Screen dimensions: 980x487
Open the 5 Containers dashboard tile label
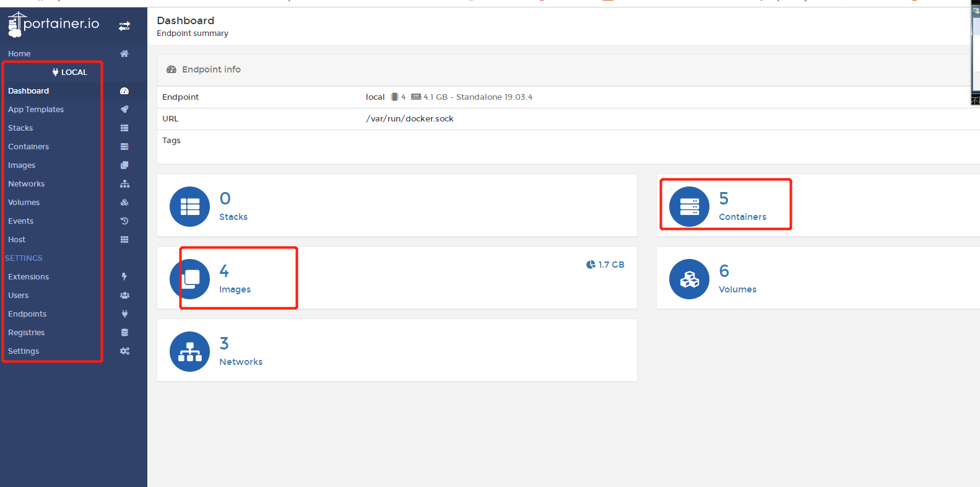click(x=742, y=217)
